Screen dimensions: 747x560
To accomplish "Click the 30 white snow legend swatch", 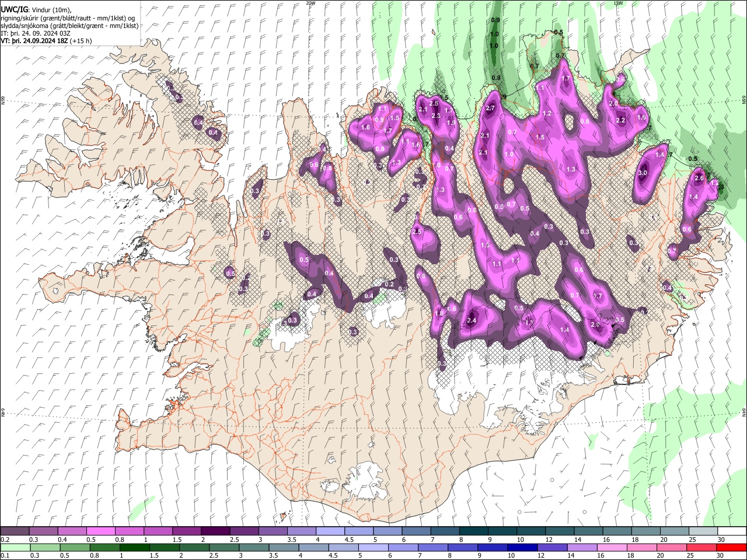I will [732, 531].
